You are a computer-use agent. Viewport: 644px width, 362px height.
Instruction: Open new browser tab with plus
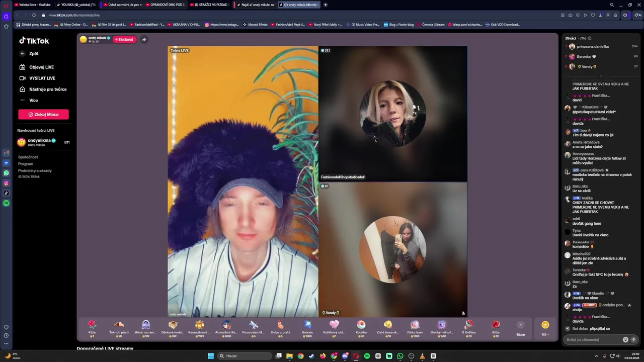326,5
